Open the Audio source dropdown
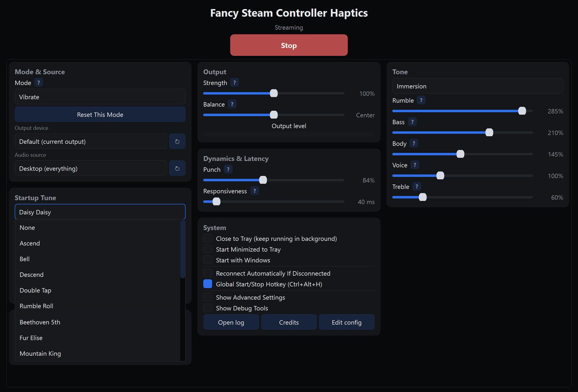This screenshot has width=578, height=392. [x=91, y=168]
